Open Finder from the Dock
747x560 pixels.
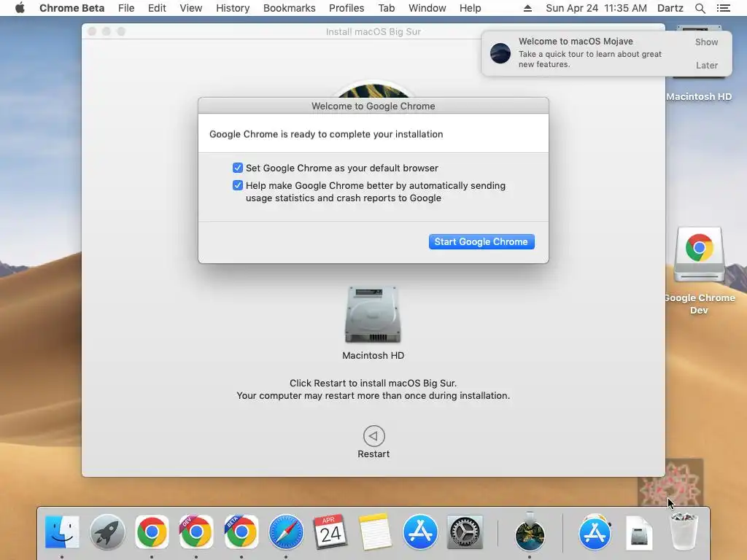tap(62, 532)
